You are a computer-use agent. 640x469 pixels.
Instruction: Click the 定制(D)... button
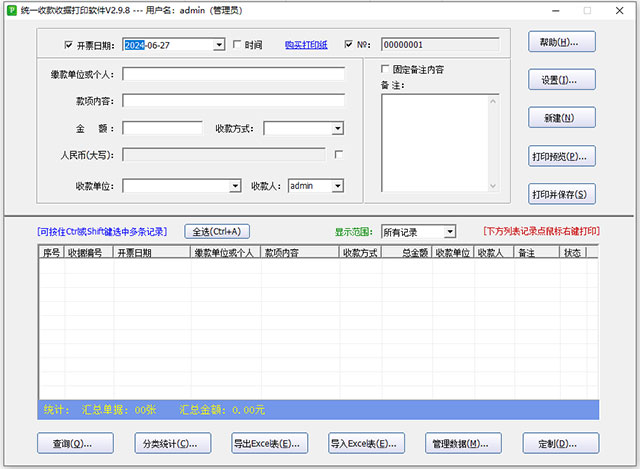tap(561, 443)
